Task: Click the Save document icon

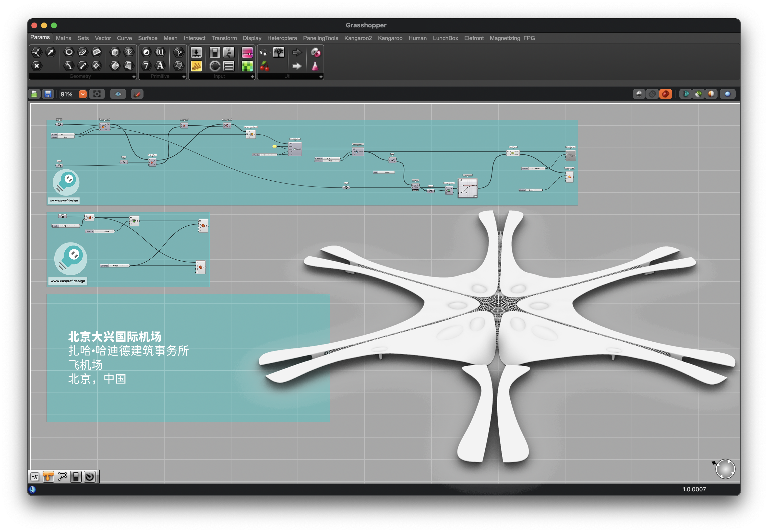Action: pyautogui.click(x=48, y=94)
